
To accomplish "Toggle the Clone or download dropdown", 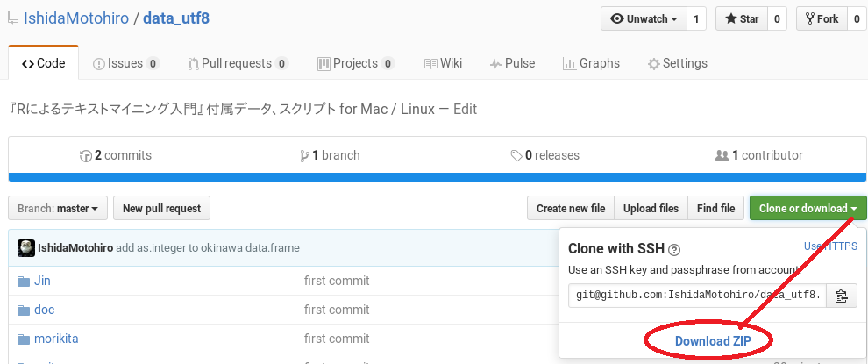I will 808,208.
